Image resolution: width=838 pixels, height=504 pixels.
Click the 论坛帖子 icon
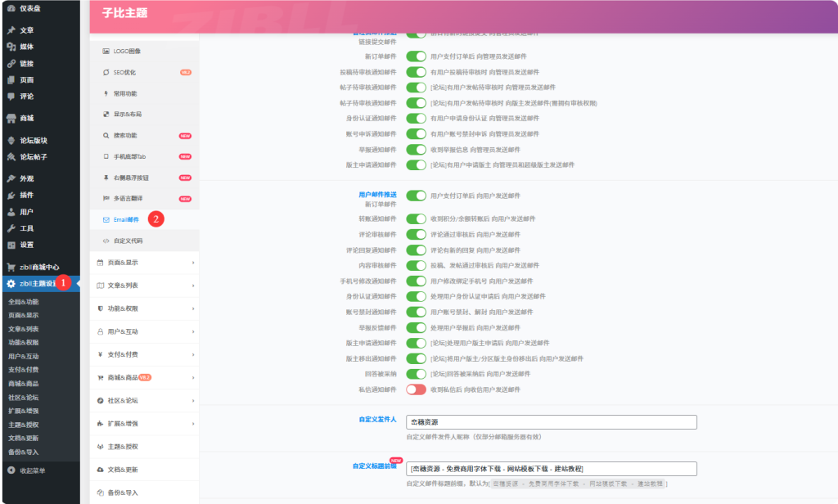(x=11, y=157)
